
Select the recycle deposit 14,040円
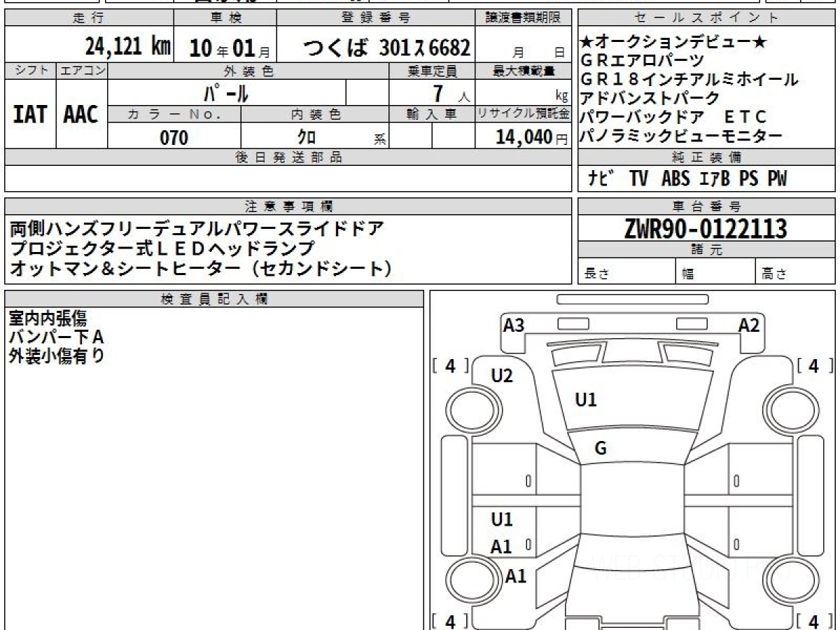tap(531, 137)
